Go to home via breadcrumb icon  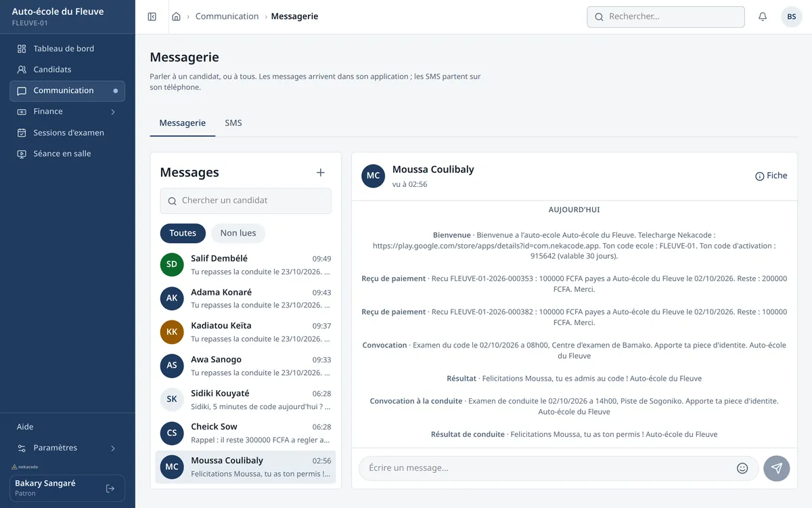[x=176, y=17]
